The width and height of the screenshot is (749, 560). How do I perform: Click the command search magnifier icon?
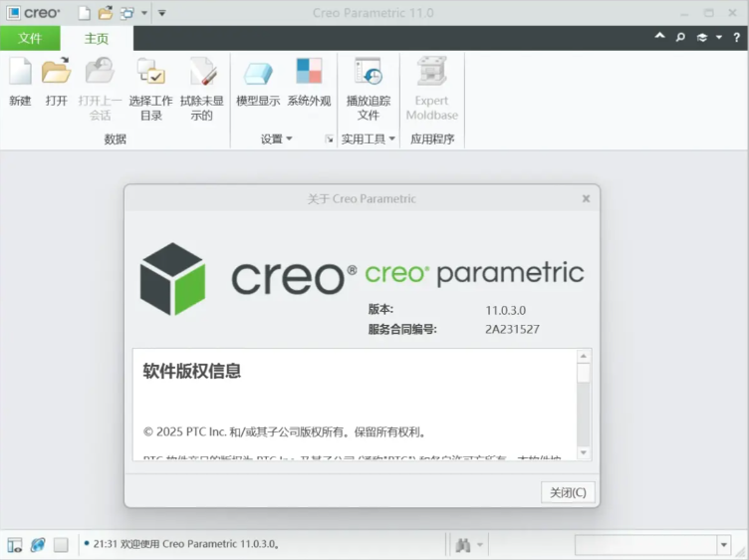click(x=680, y=37)
